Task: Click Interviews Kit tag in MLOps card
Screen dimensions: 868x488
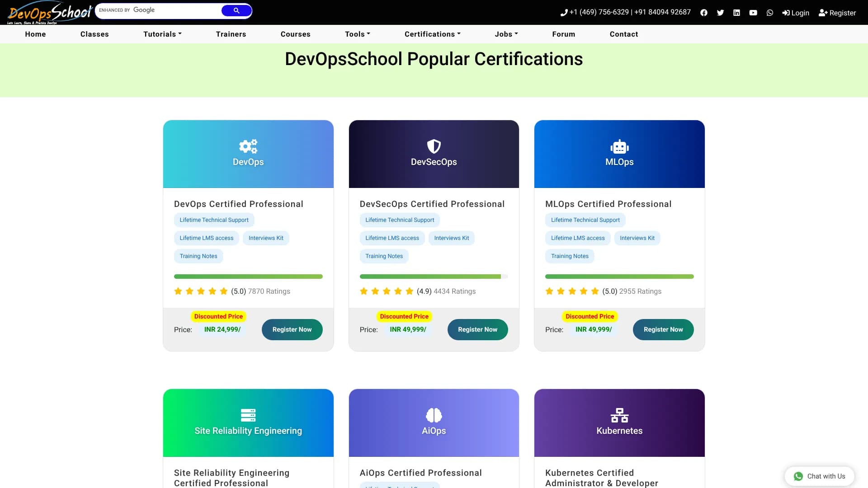Action: pyautogui.click(x=637, y=238)
